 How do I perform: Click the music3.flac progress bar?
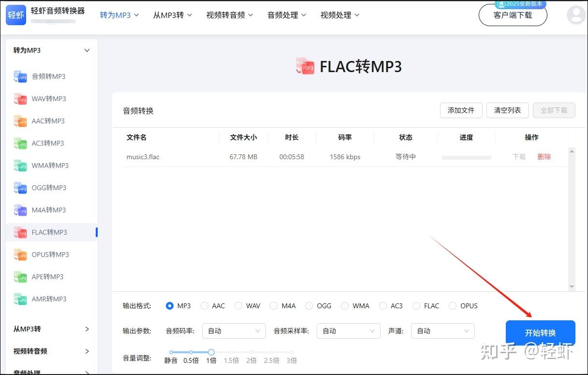tap(467, 158)
